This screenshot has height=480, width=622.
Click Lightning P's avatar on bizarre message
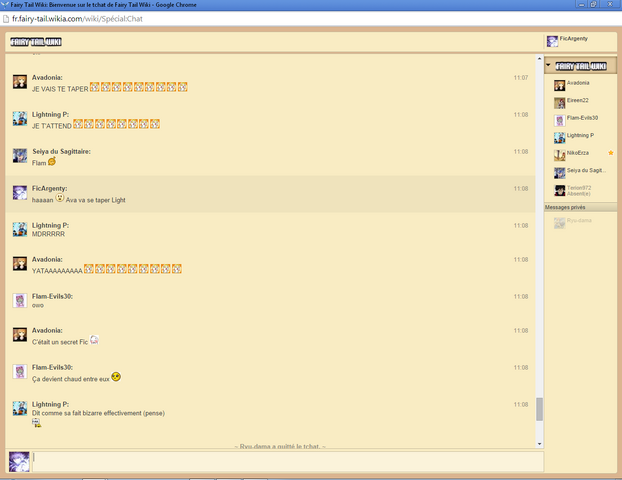click(20, 408)
